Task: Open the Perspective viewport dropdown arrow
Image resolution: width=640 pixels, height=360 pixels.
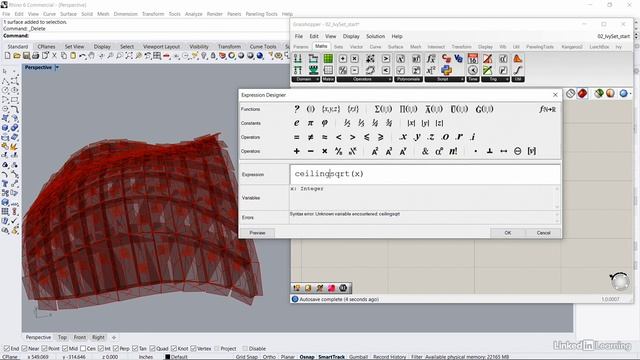Action: tap(57, 67)
